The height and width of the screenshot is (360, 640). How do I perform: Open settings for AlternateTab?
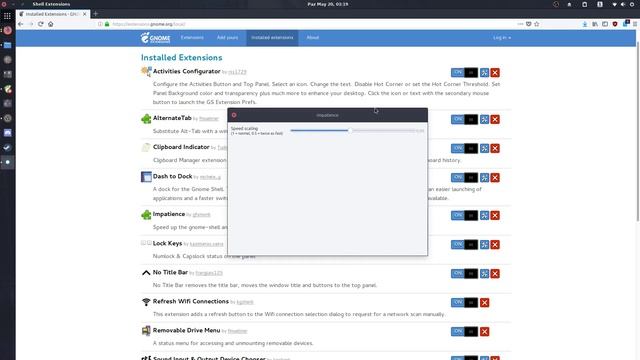pyautogui.click(x=484, y=119)
